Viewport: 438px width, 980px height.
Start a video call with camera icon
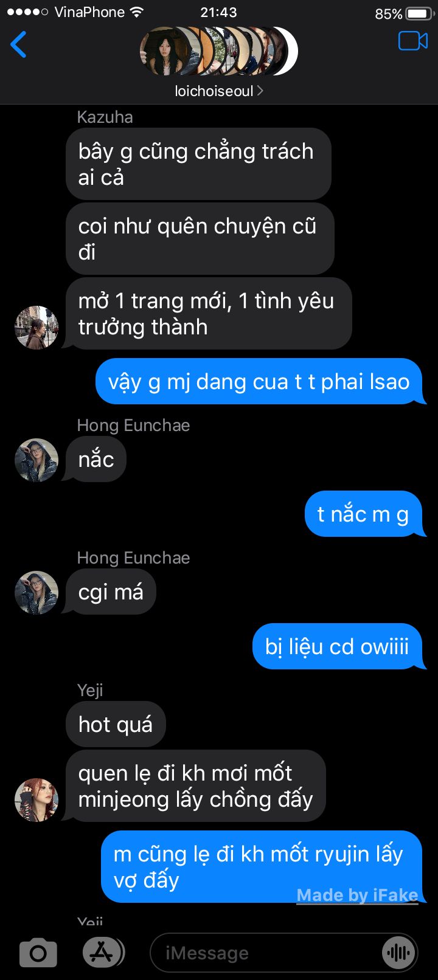coord(413,41)
